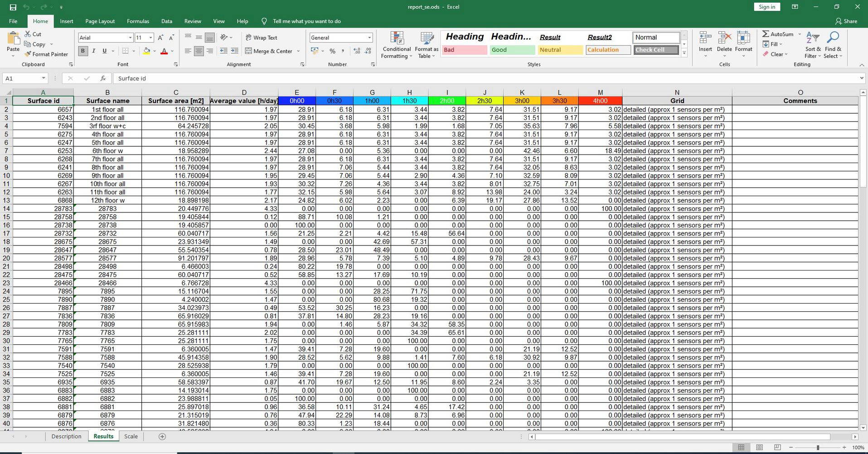Align text to the middle vertically
The image size is (868, 454).
[199, 38]
